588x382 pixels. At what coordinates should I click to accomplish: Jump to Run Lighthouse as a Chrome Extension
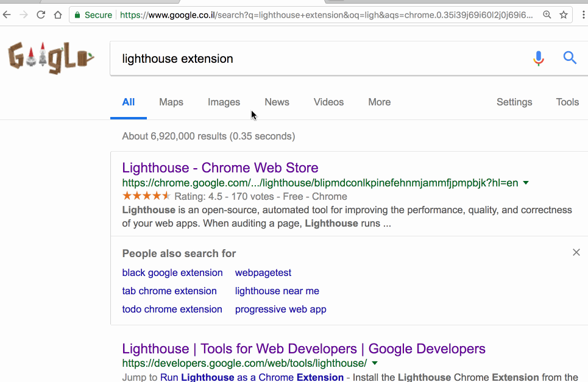pos(252,377)
